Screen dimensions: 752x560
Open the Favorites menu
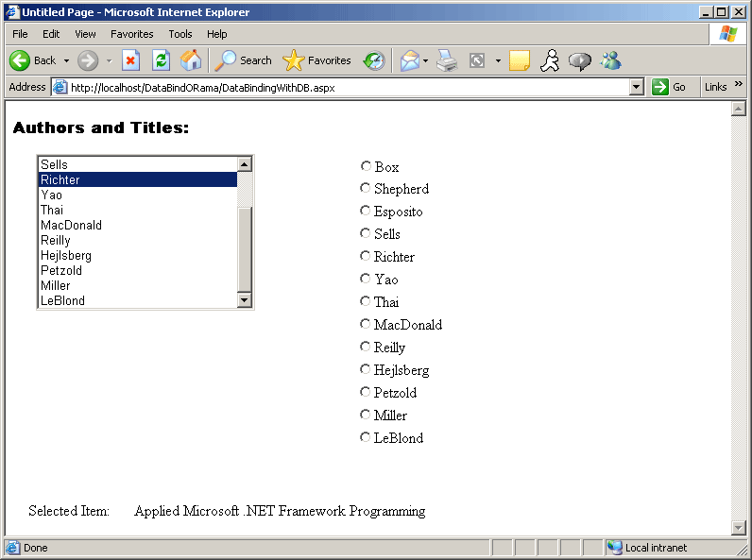point(131,34)
